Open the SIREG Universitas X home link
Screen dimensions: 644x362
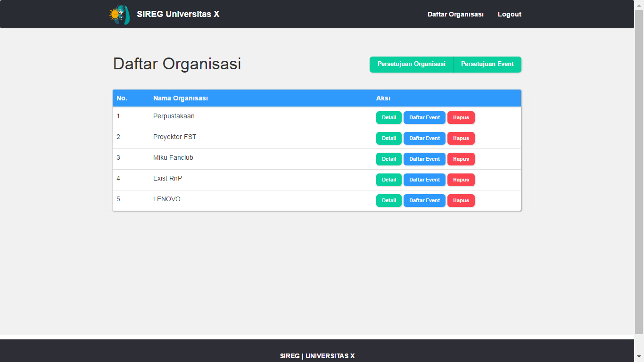tap(178, 14)
